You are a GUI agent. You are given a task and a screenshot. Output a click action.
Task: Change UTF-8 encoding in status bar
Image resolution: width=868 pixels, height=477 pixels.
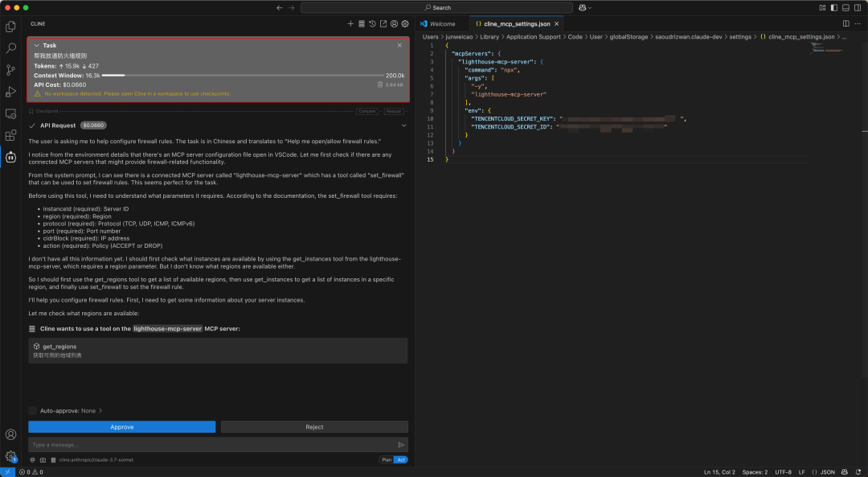pyautogui.click(x=783, y=472)
